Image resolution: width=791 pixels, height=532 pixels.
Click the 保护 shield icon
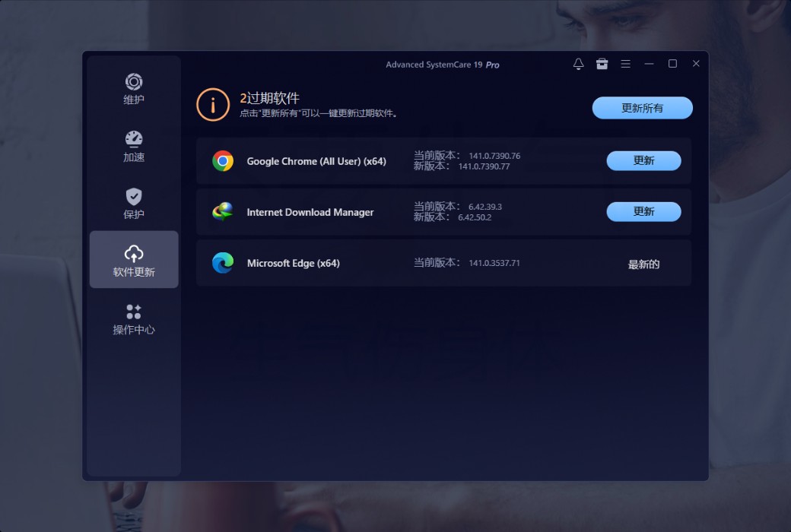point(134,196)
